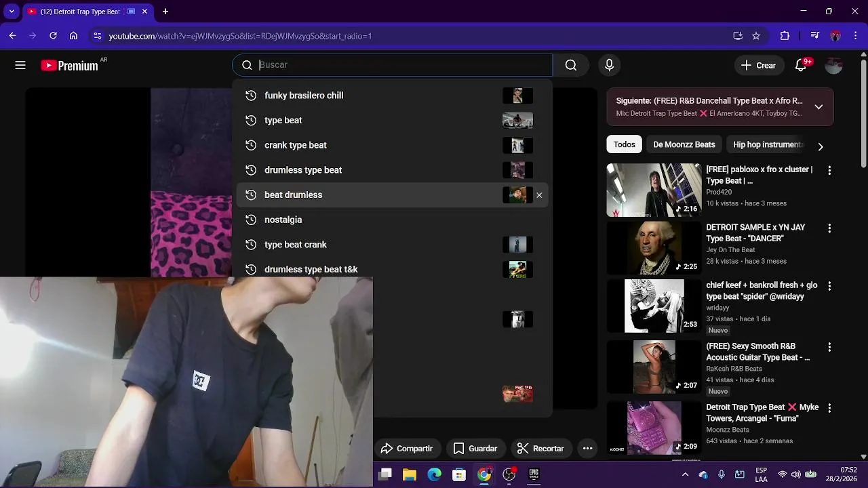Open the Sexy Smooth R&B thumbnail

(654, 367)
